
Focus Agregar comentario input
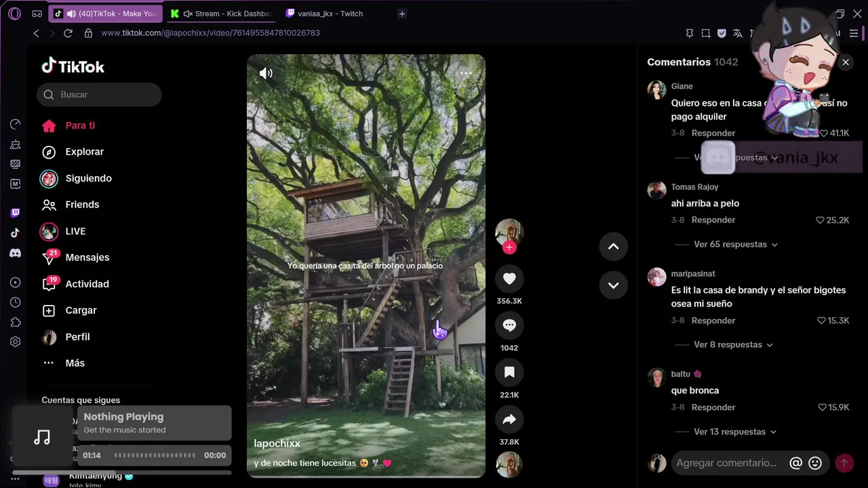727,463
